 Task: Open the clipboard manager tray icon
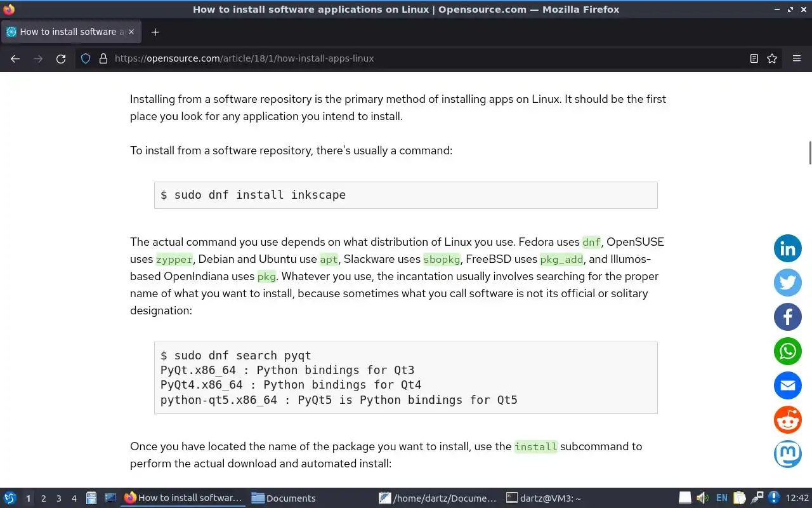pos(740,498)
